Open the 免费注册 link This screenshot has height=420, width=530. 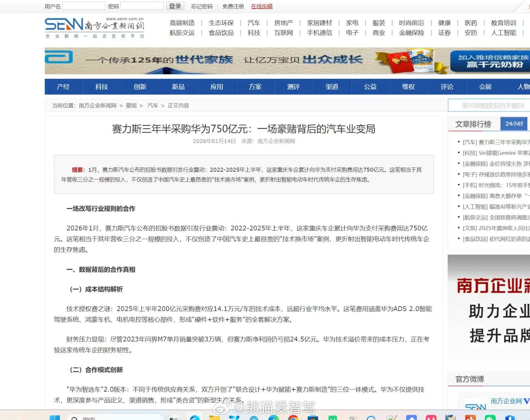[x=233, y=6]
